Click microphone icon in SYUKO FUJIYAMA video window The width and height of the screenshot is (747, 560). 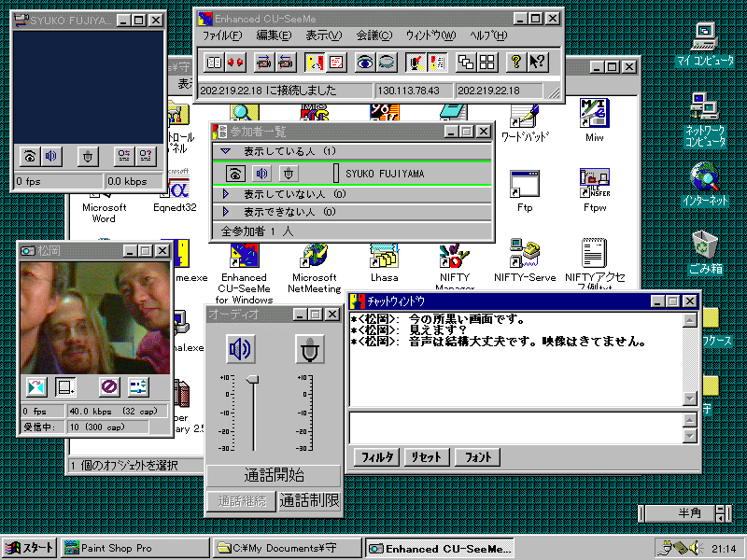click(88, 156)
